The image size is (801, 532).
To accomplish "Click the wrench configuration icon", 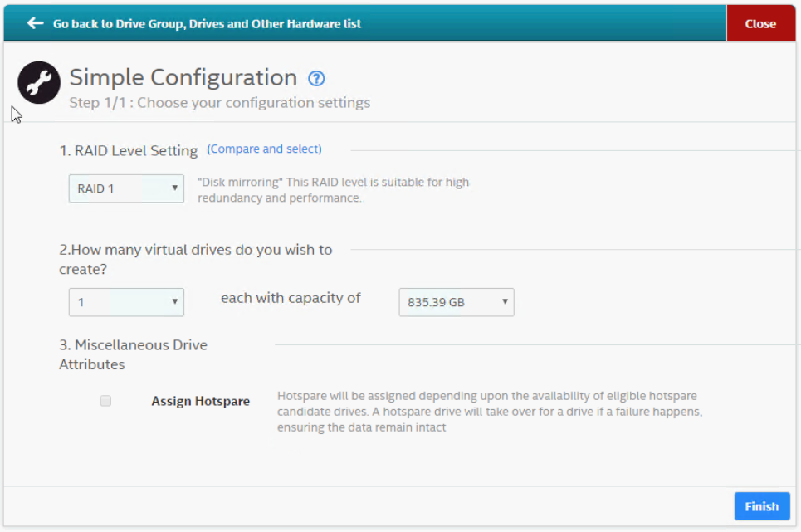I will coord(39,82).
